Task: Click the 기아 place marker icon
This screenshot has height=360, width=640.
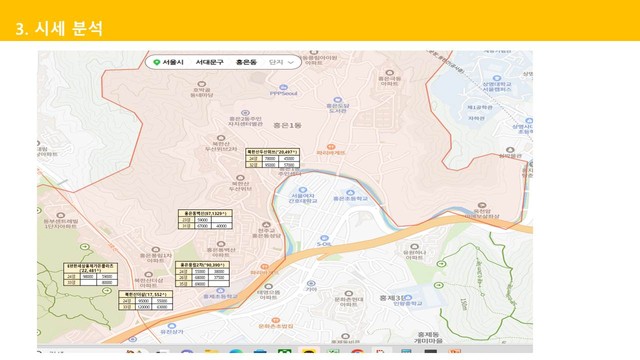Action: click(x=311, y=283)
